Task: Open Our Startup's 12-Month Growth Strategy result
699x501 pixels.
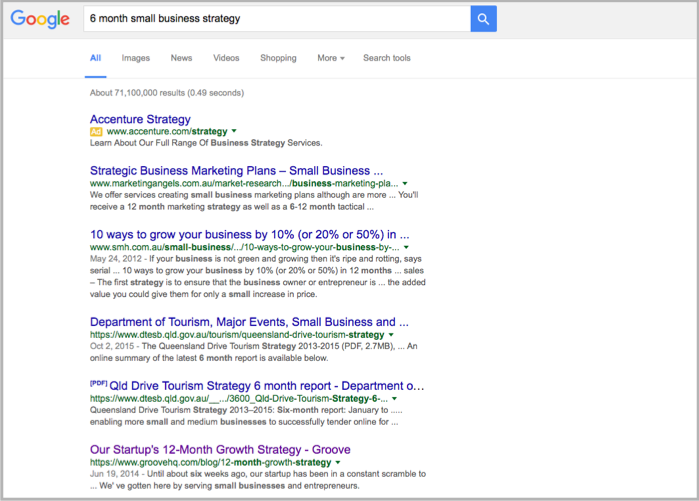Action: (220, 449)
